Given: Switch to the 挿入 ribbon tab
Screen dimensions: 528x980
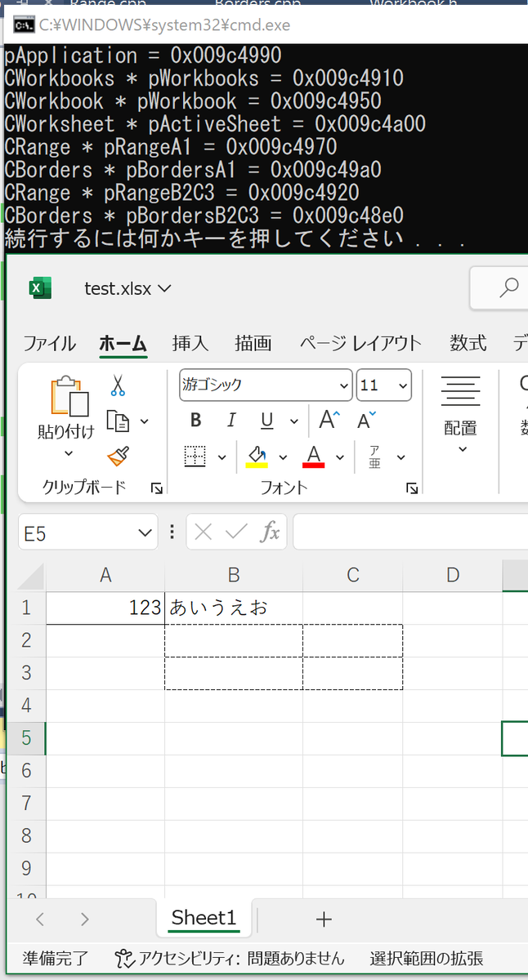Looking at the screenshot, I should 190,343.
